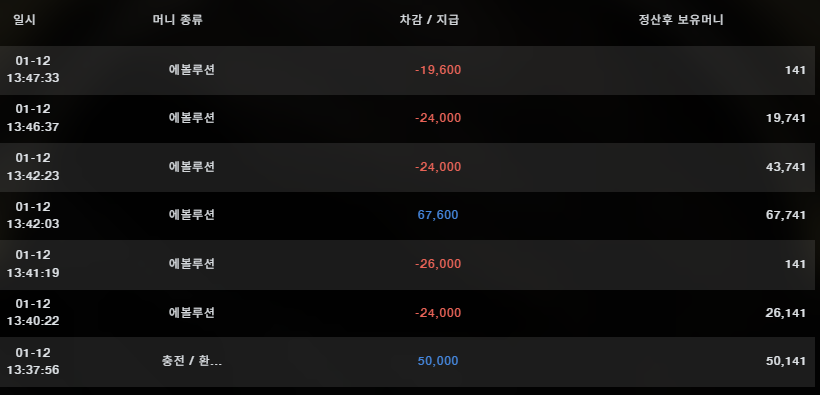
Task: Click the 67,741 balance value
Action: coord(786,215)
